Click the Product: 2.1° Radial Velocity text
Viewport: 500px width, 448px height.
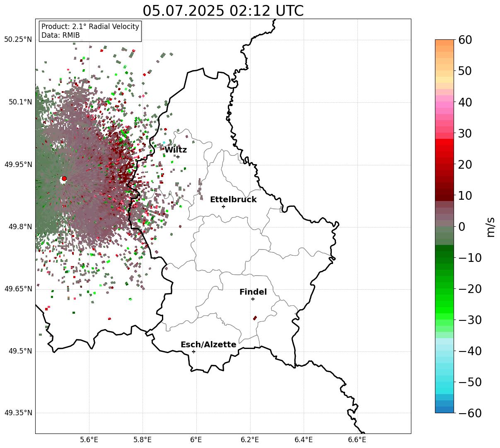(x=90, y=27)
